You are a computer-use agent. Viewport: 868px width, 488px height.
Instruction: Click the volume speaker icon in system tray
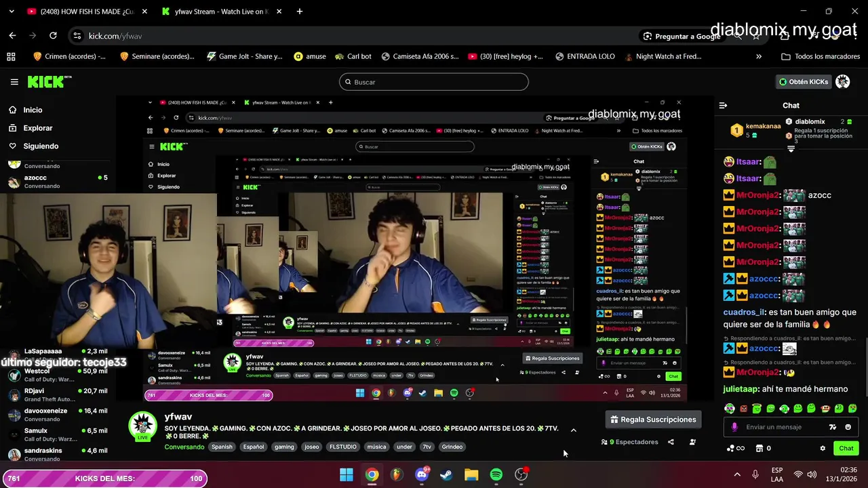coord(812,474)
